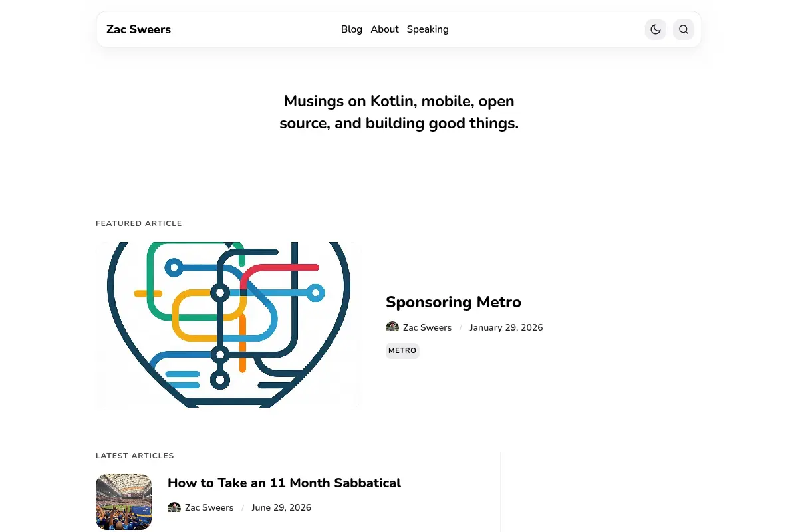Open How to Take an 11 Month Sabbatical
The width and height of the screenshot is (798, 532).
click(x=284, y=483)
